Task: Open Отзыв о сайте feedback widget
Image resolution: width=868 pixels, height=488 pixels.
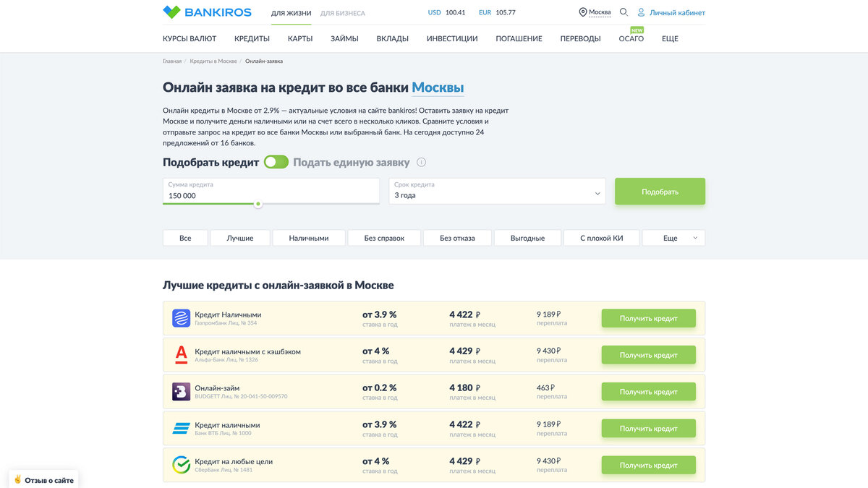Action: [43, 479]
